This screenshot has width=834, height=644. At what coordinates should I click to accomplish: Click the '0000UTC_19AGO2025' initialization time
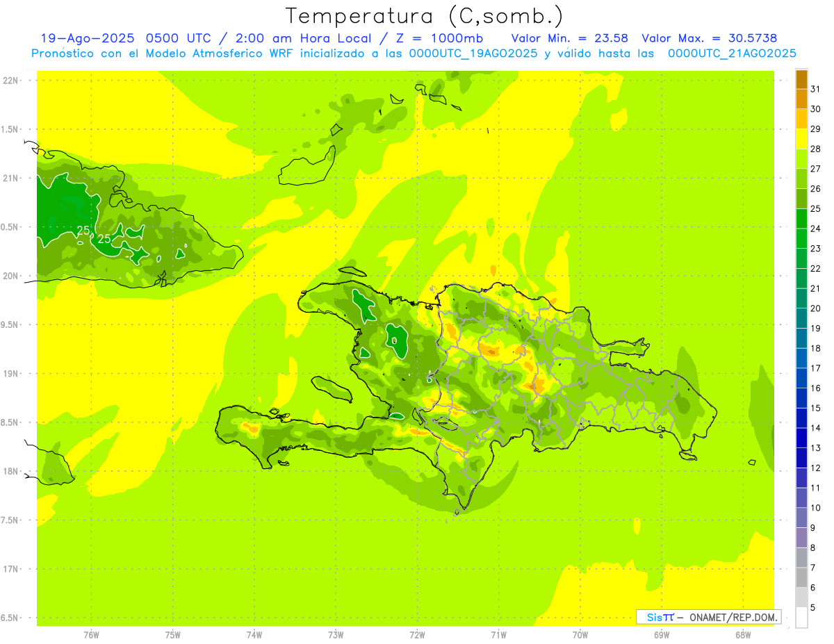point(473,53)
